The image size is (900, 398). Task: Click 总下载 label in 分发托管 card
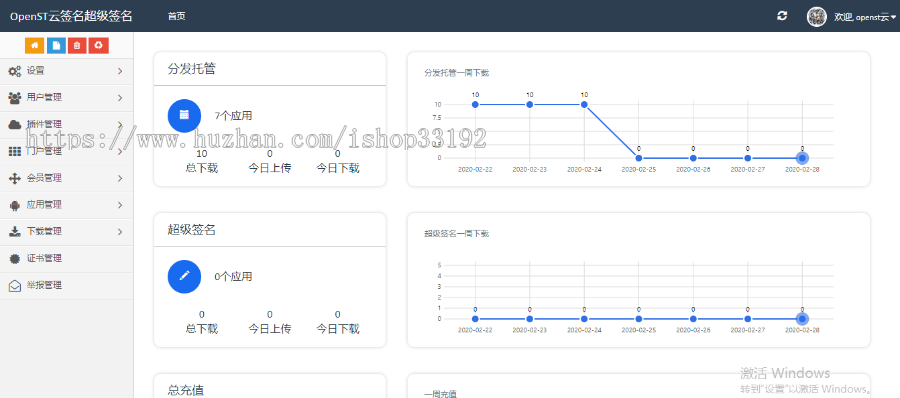pos(201,168)
